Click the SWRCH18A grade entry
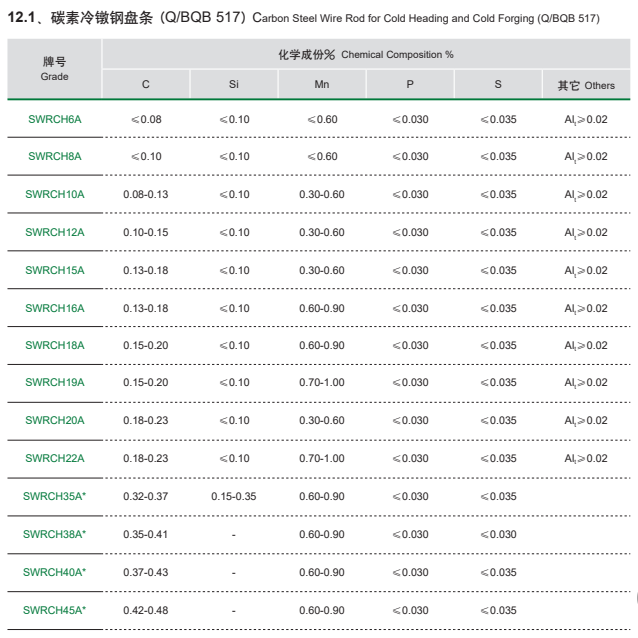The image size is (638, 638). 55,345
